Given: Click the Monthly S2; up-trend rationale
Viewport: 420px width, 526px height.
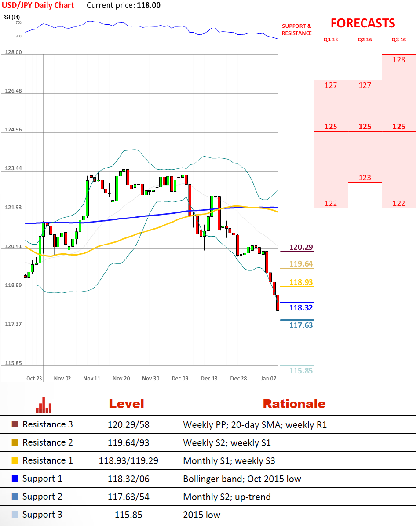Looking at the screenshot, I should 227,497.
